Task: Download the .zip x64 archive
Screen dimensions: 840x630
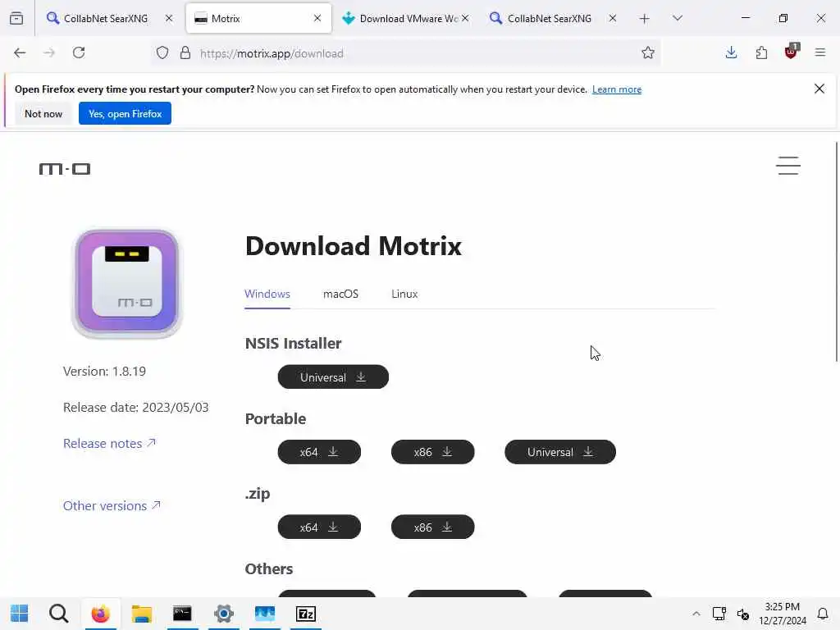Action: point(319,527)
